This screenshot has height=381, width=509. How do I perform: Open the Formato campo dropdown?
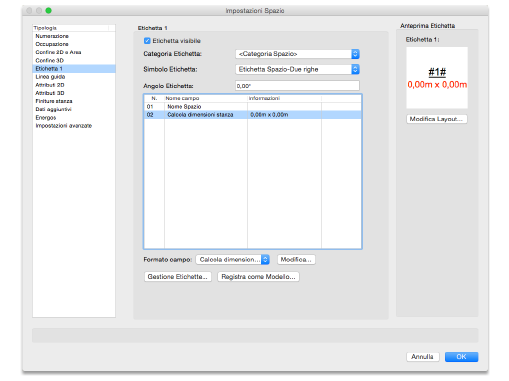[x=233, y=260]
